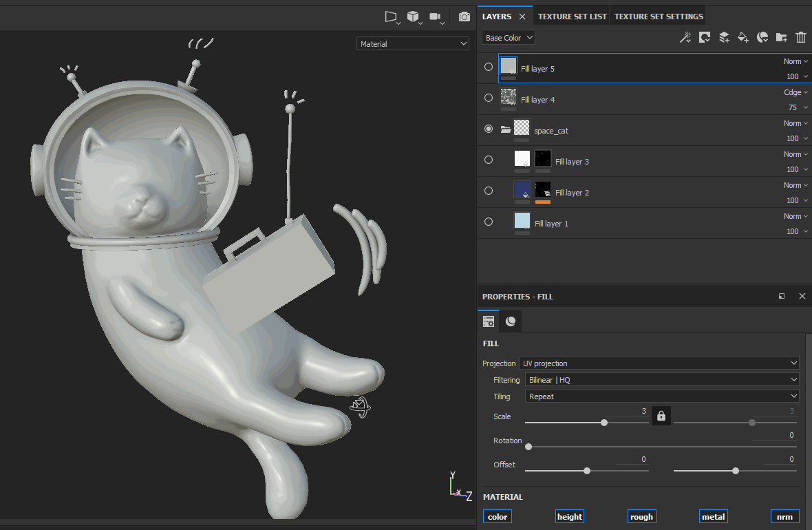Open the Material viewport mode dropdown
Viewport: 812px width, 530px height.
[x=413, y=44]
